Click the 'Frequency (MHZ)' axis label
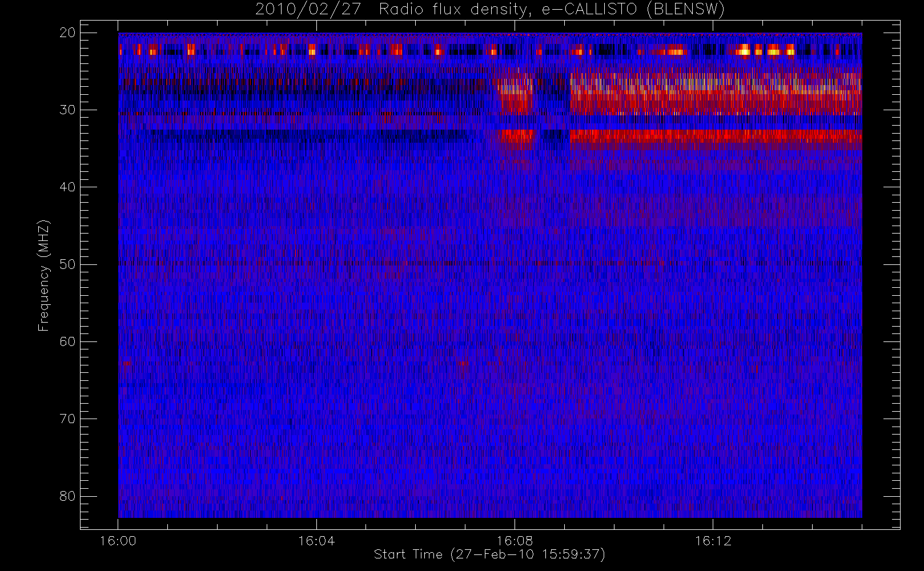 click(43, 275)
